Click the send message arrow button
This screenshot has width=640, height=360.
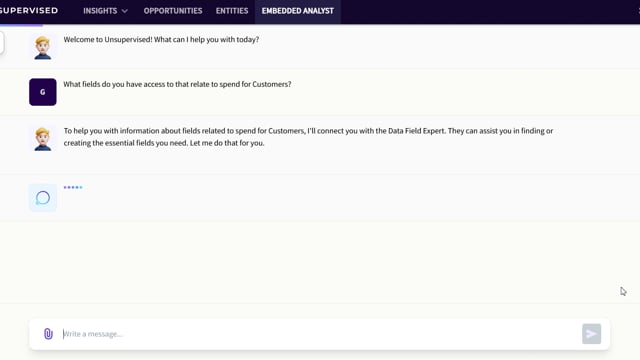point(591,334)
